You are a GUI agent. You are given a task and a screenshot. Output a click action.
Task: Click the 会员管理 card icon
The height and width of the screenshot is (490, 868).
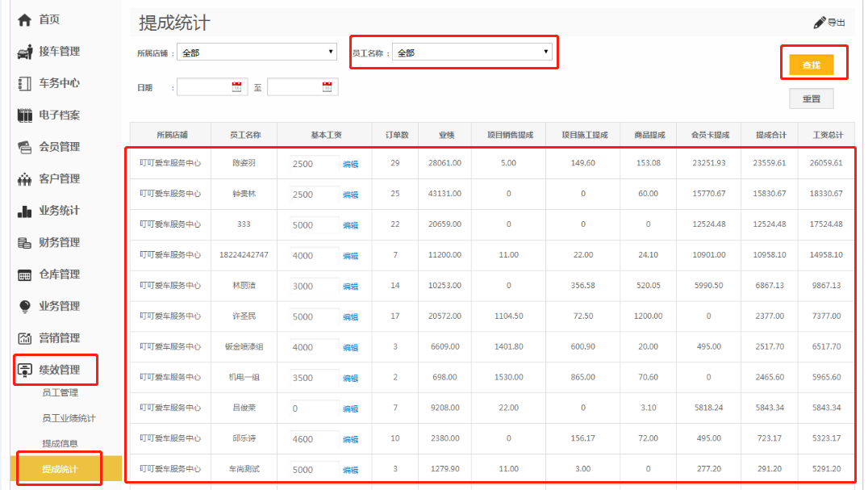(25, 147)
